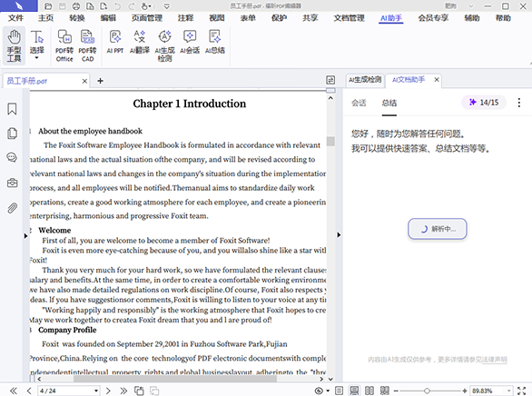Image resolution: width=532 pixels, height=396 pixels.
Task: Open the AI chat icon
Action: tap(190, 42)
